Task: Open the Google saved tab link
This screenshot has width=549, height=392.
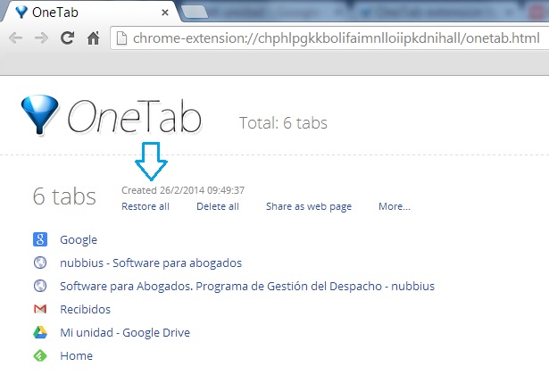Action: pyautogui.click(x=79, y=240)
